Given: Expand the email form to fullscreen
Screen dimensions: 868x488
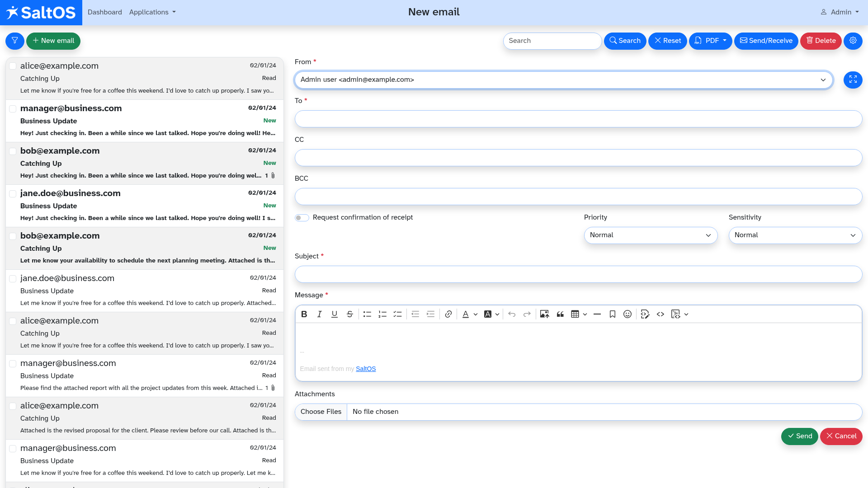Looking at the screenshot, I should click(x=853, y=80).
